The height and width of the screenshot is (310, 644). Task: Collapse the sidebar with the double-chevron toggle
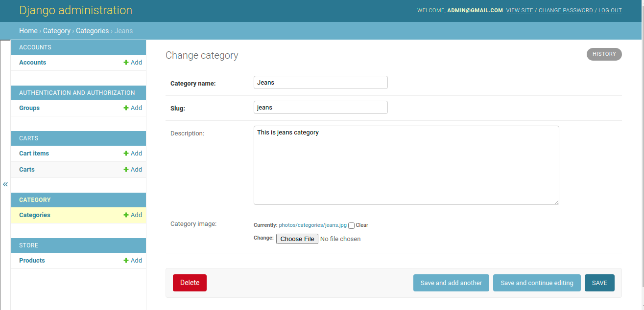coord(5,184)
